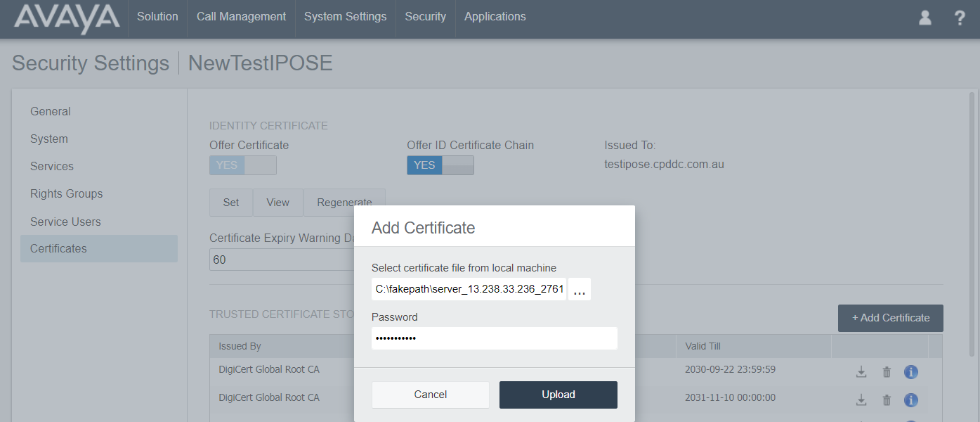Image resolution: width=980 pixels, height=422 pixels.
Task: Open the System Settings menu
Action: click(345, 17)
